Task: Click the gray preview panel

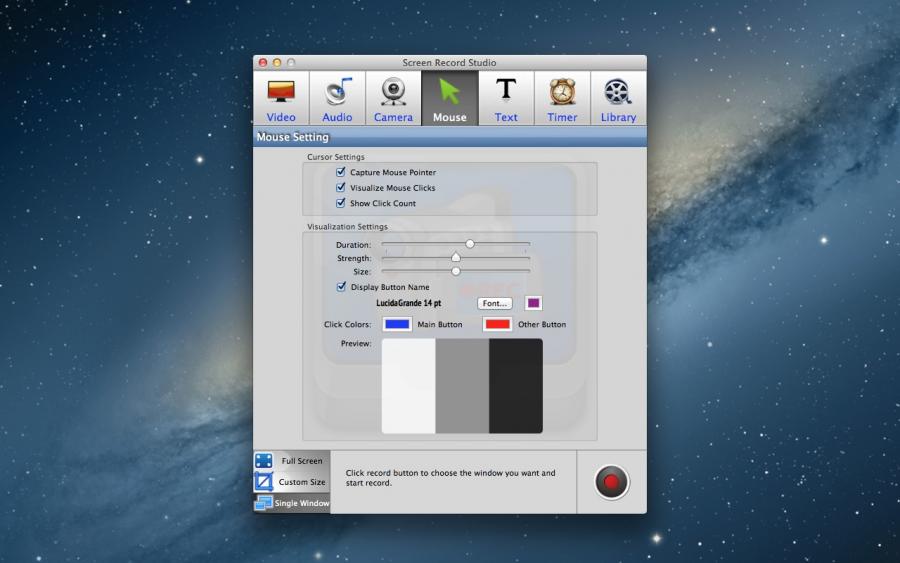Action: (x=462, y=386)
